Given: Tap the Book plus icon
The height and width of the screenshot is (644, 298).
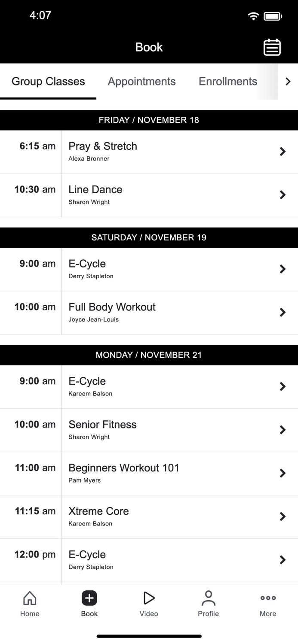Looking at the screenshot, I should click(x=89, y=598).
